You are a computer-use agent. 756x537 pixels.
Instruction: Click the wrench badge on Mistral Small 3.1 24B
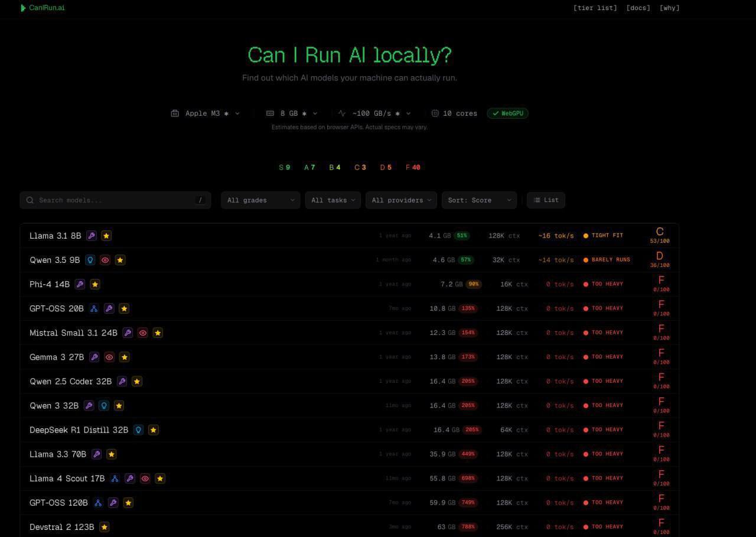point(128,333)
